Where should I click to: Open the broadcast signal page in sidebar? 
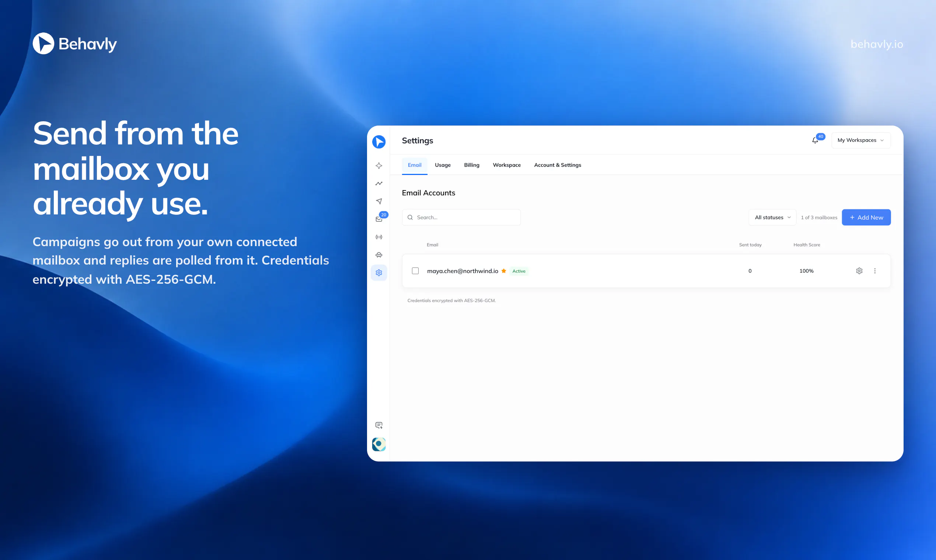pos(378,237)
